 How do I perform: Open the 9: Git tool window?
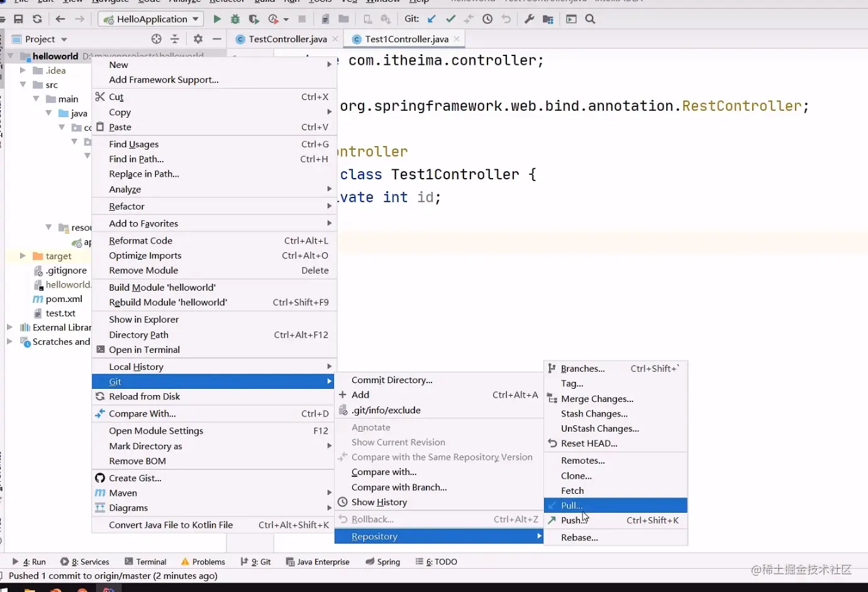click(x=255, y=562)
